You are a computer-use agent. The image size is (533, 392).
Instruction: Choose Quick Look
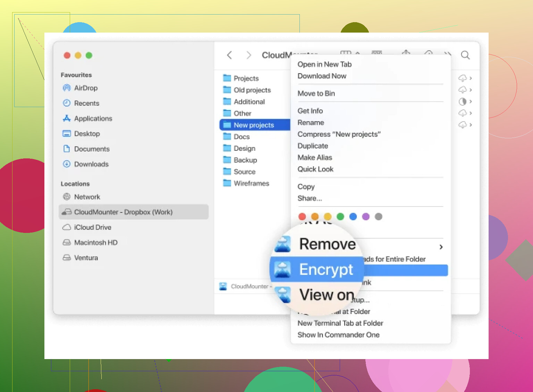(315, 169)
